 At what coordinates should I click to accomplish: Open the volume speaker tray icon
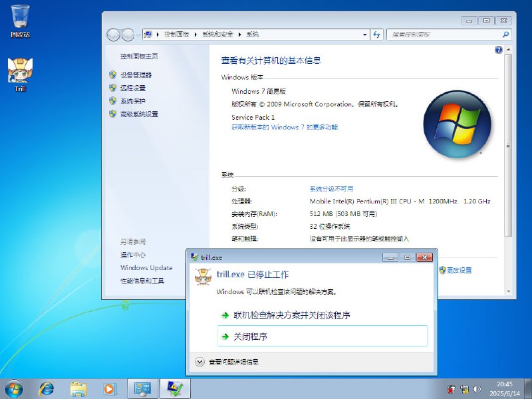(477, 389)
